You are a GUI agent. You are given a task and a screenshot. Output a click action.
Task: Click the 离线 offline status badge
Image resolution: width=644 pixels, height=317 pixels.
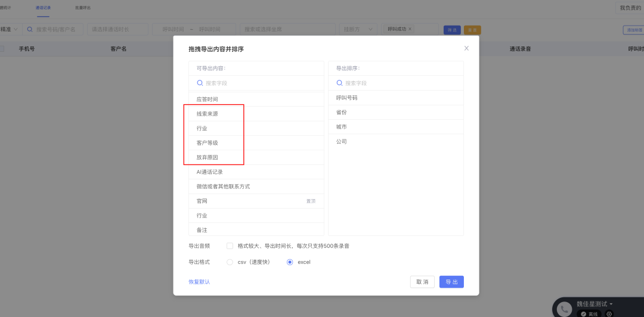click(x=589, y=314)
